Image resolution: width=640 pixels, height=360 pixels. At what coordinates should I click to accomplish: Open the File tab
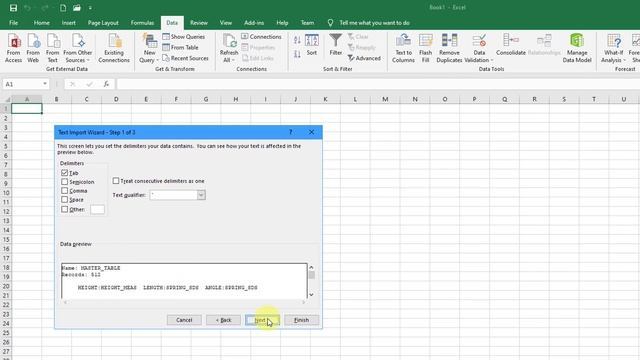pos(13,23)
